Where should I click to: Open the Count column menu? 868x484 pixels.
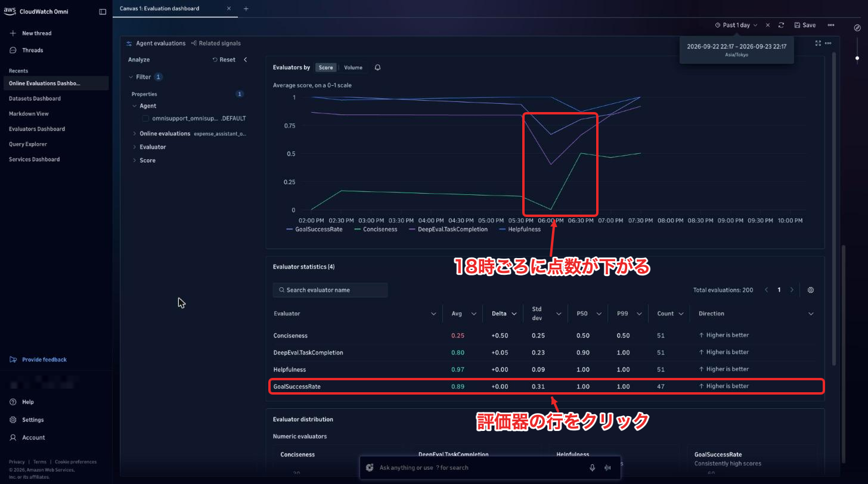pos(680,314)
